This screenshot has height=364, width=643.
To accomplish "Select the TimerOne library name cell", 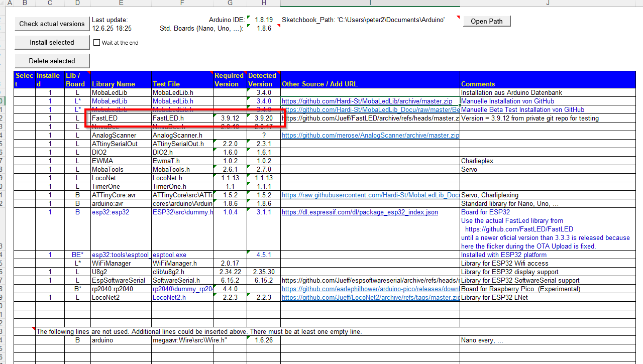I will (x=121, y=187).
